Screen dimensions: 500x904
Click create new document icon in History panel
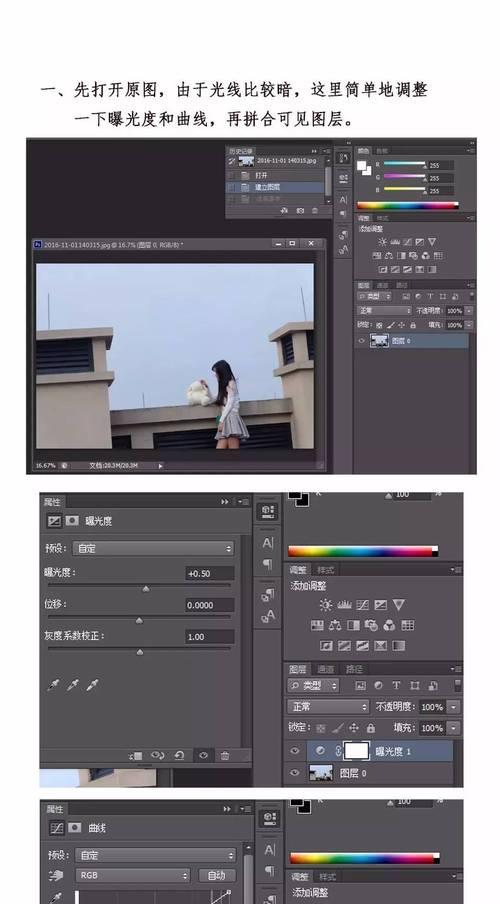pyautogui.click(x=284, y=211)
